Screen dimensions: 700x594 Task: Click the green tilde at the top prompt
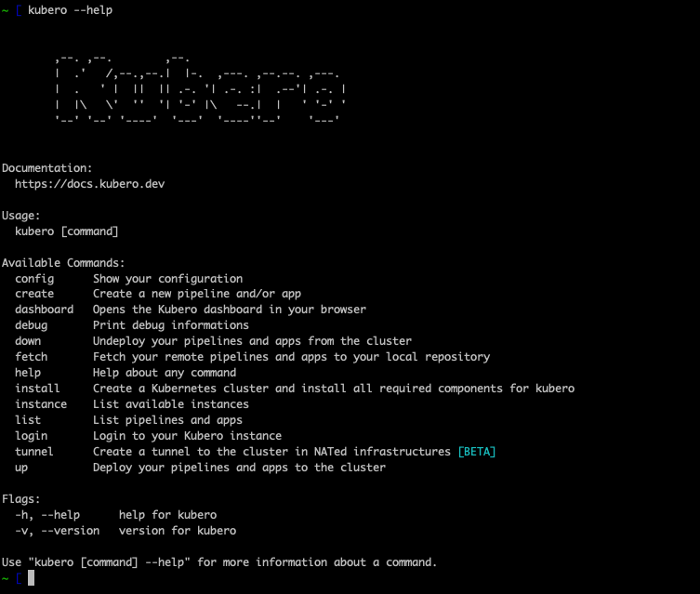click(x=5, y=10)
